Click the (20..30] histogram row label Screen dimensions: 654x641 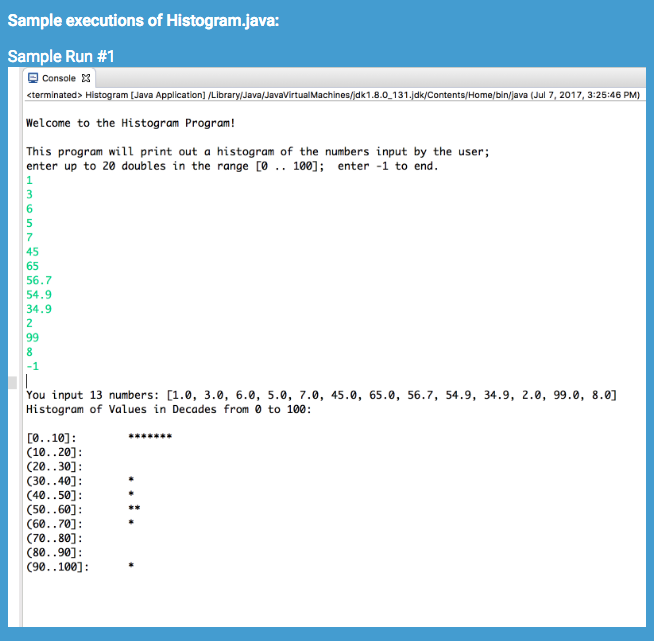(x=55, y=467)
